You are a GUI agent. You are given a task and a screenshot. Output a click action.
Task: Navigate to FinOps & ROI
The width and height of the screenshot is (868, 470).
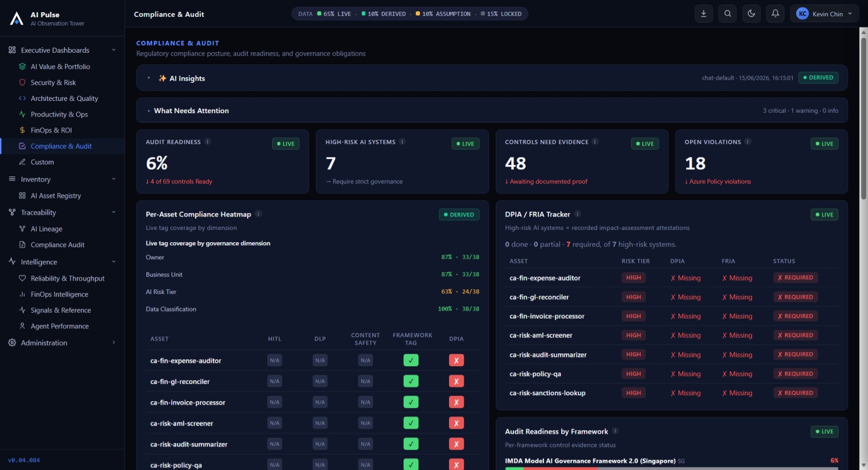51,130
